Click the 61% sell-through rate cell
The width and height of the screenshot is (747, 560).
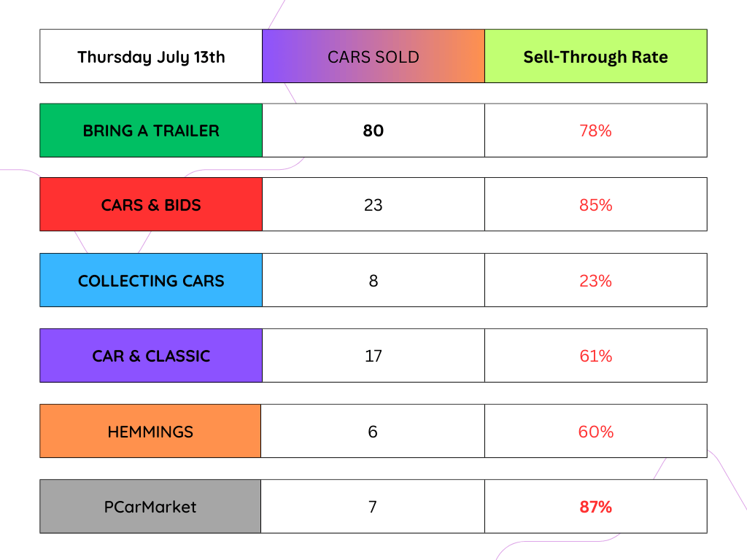coord(595,356)
